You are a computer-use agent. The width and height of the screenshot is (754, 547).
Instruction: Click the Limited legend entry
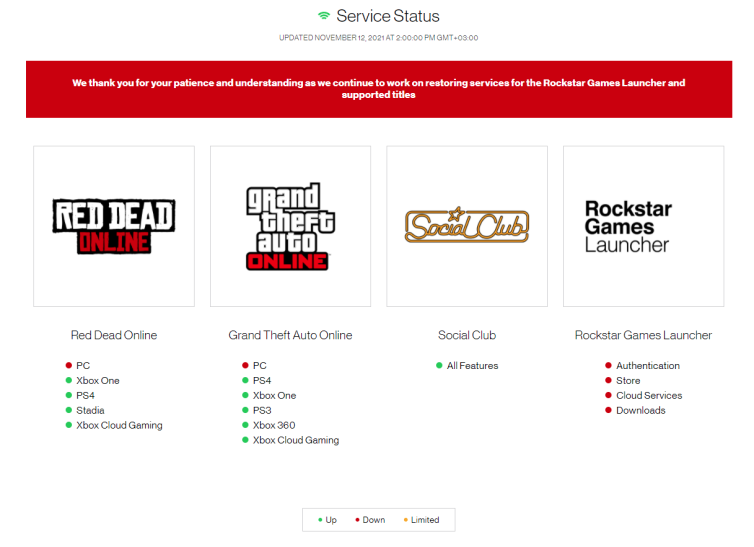tap(422, 520)
